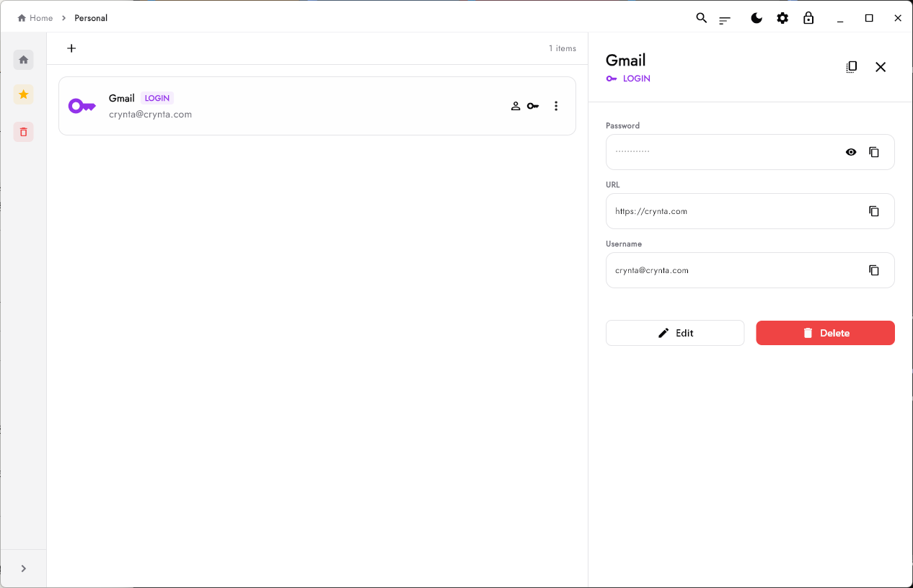The image size is (913, 588).
Task: Select the Gmail title in list
Action: pos(122,98)
